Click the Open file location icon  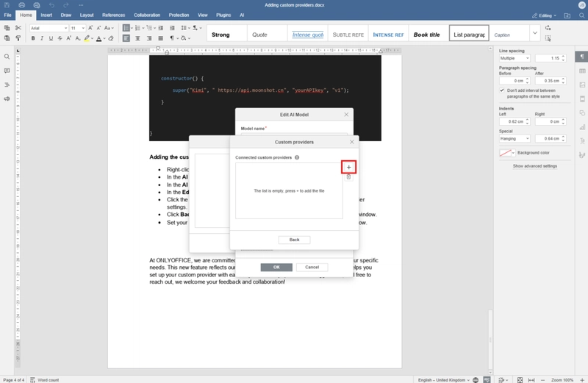click(x=567, y=15)
